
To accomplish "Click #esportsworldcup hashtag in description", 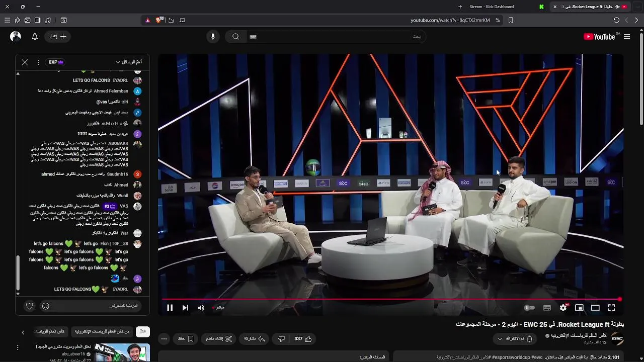I will tap(510, 357).
